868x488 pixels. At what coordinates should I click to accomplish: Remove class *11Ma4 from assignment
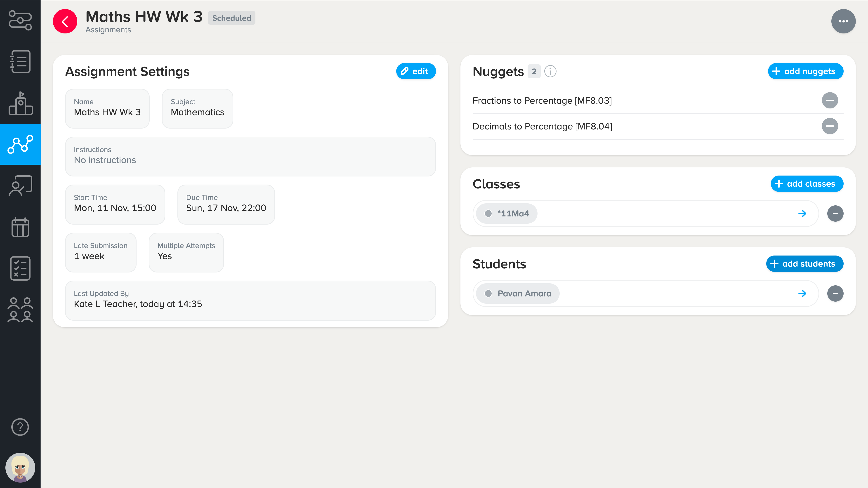[x=835, y=213]
